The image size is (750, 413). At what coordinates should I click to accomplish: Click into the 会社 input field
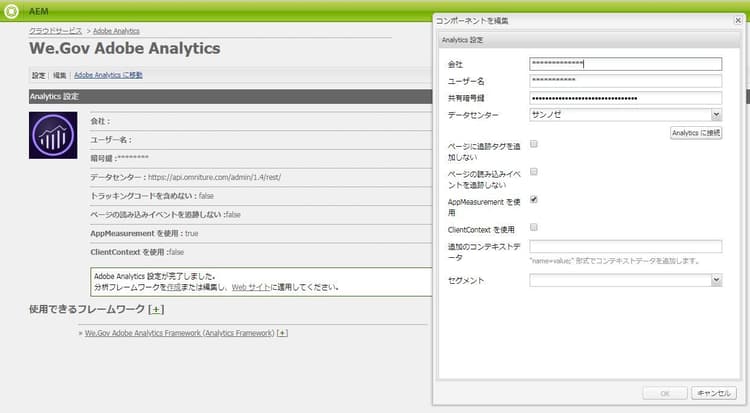pyautogui.click(x=626, y=64)
